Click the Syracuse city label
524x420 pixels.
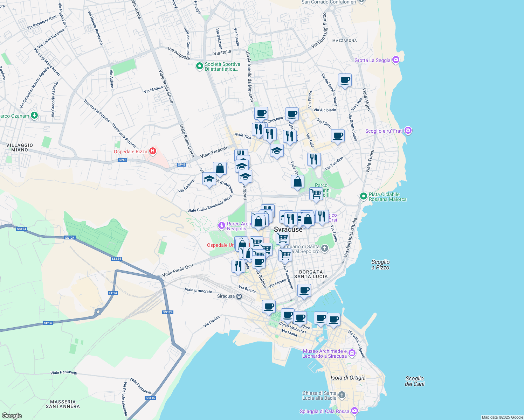(x=288, y=229)
